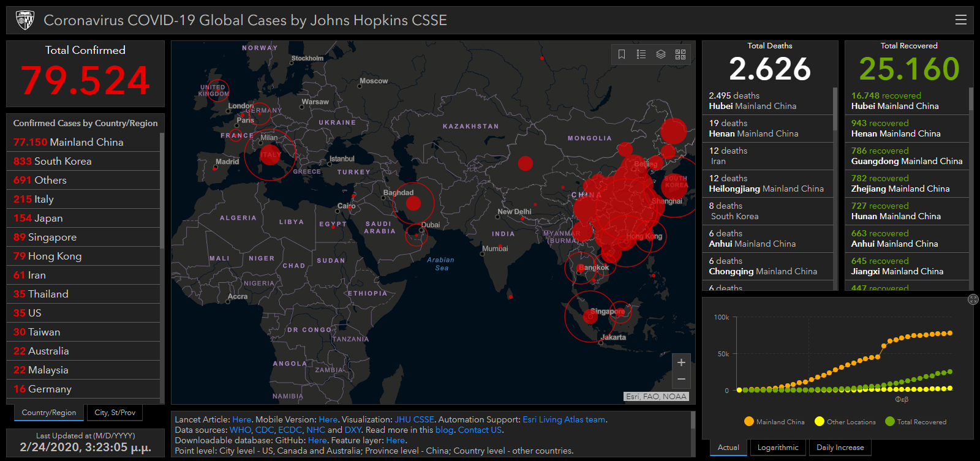Screen dimensions: 980x461
Task: Open the map Legend icon
Action: pyautogui.click(x=641, y=54)
